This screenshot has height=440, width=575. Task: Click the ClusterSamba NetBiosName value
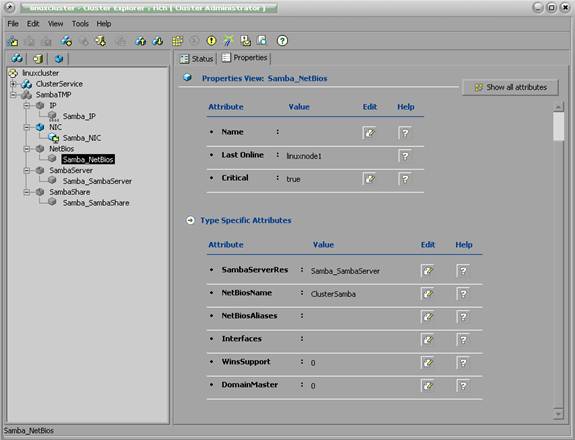[333, 294]
